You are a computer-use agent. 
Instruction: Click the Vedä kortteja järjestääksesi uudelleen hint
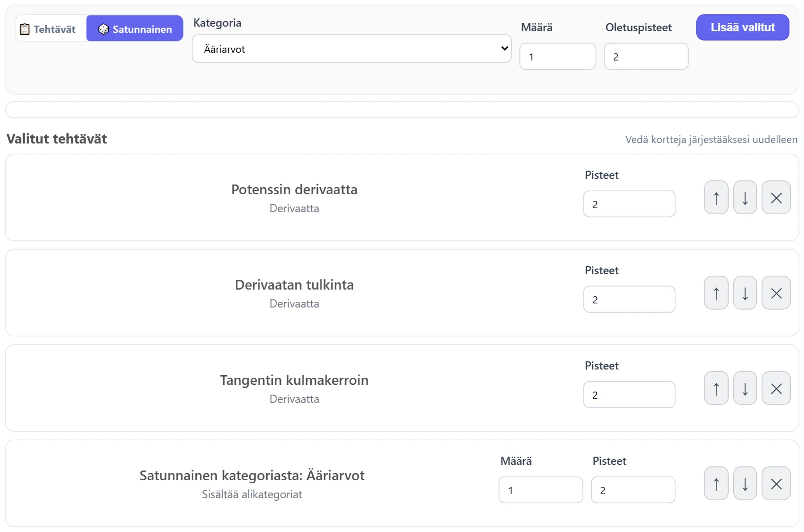pyautogui.click(x=711, y=139)
